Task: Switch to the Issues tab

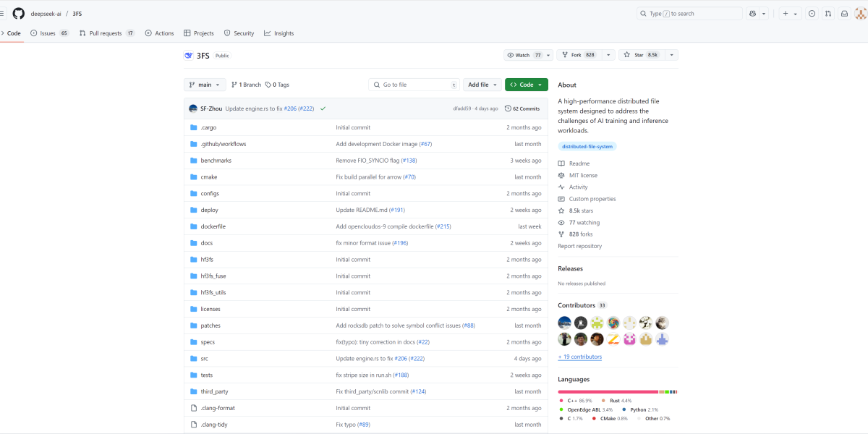Action: coord(49,33)
